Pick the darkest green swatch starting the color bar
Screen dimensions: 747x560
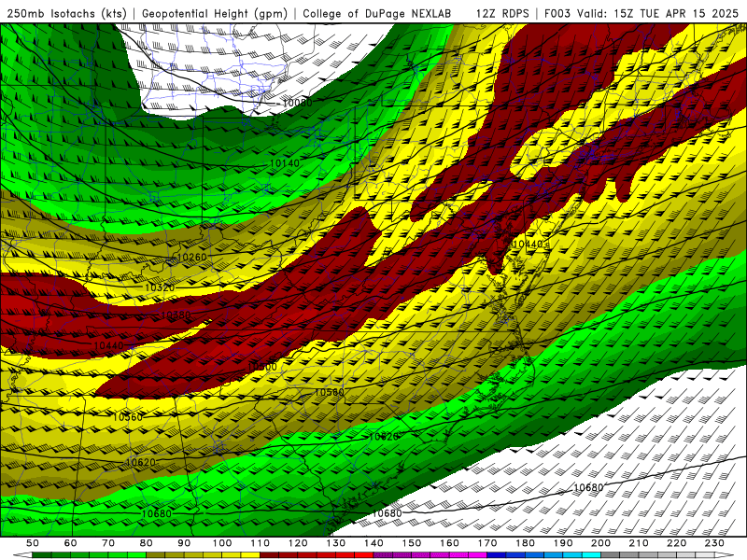[x=41, y=555]
